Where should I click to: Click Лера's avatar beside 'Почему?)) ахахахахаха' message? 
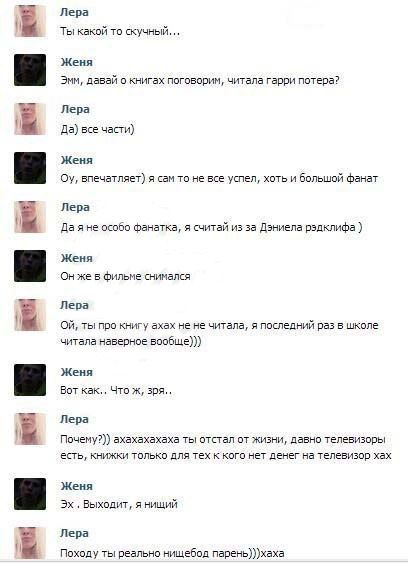30,429
